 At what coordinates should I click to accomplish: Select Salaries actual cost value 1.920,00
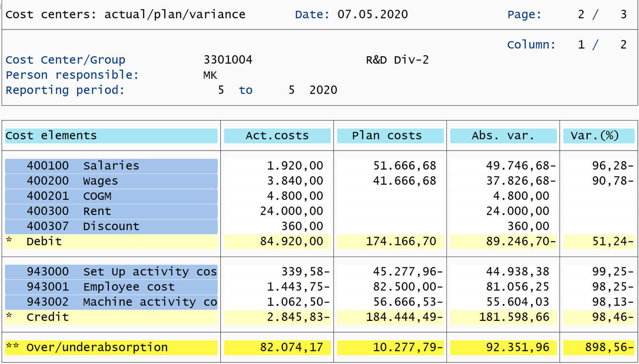[x=295, y=166]
